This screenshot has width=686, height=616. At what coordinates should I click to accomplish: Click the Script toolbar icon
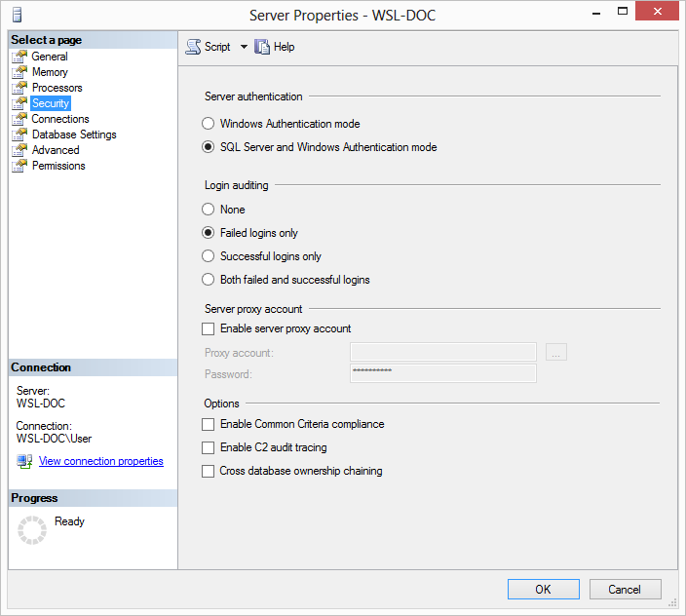tap(193, 47)
